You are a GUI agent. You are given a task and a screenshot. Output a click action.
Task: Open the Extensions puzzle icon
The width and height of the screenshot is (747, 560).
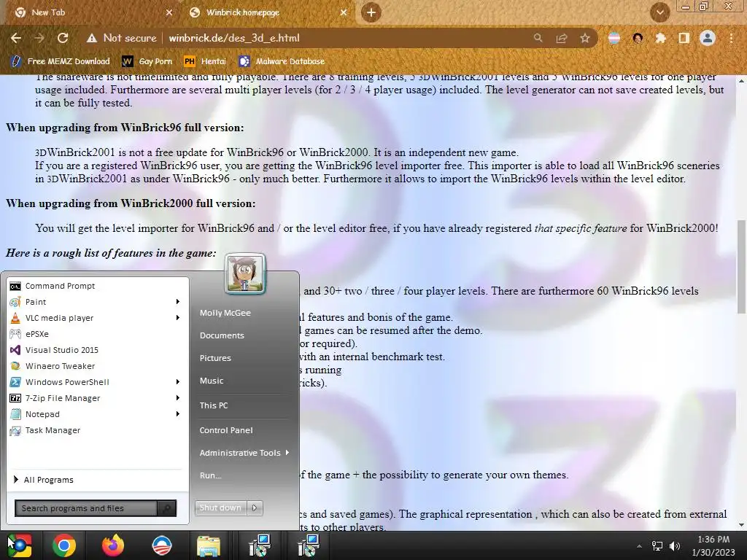[x=660, y=38]
